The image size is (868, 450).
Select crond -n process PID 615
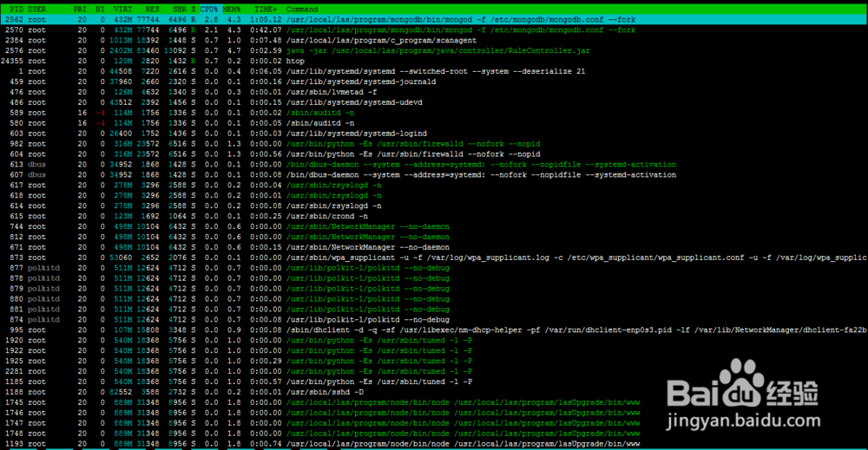pos(434,216)
